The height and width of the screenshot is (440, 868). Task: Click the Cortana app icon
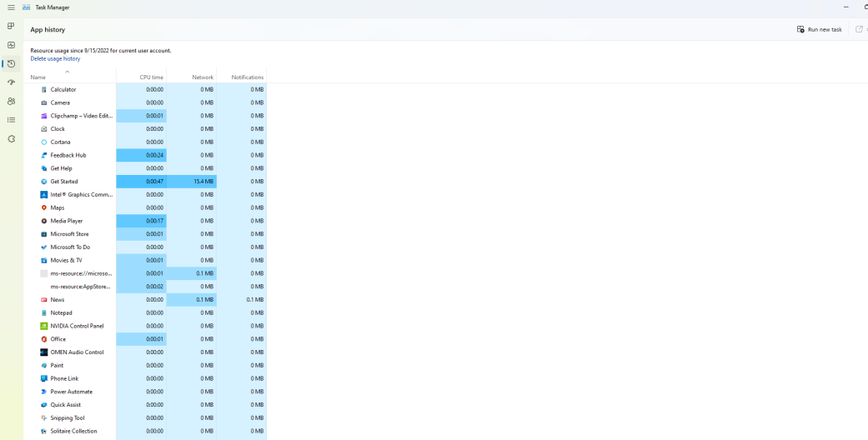pos(44,142)
